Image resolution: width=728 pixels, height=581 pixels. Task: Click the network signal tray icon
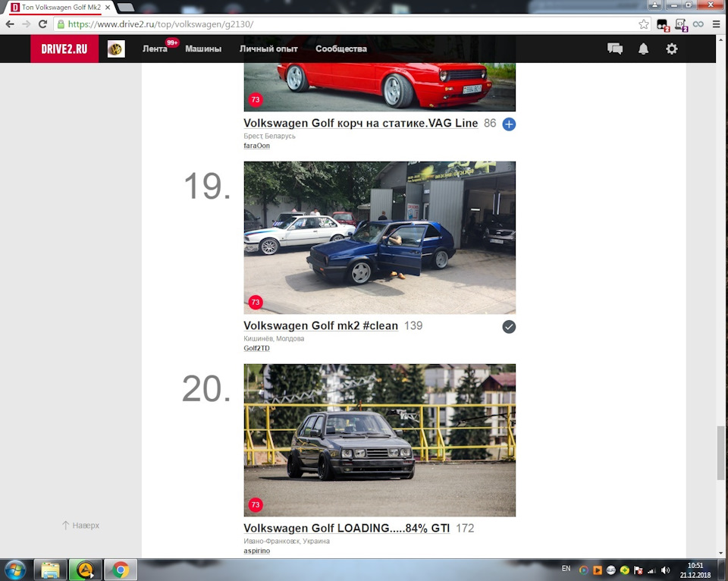652,570
